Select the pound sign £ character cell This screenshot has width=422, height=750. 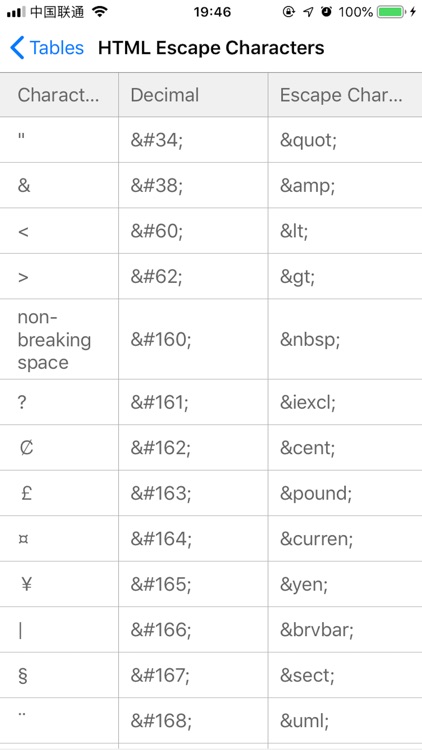click(59, 493)
